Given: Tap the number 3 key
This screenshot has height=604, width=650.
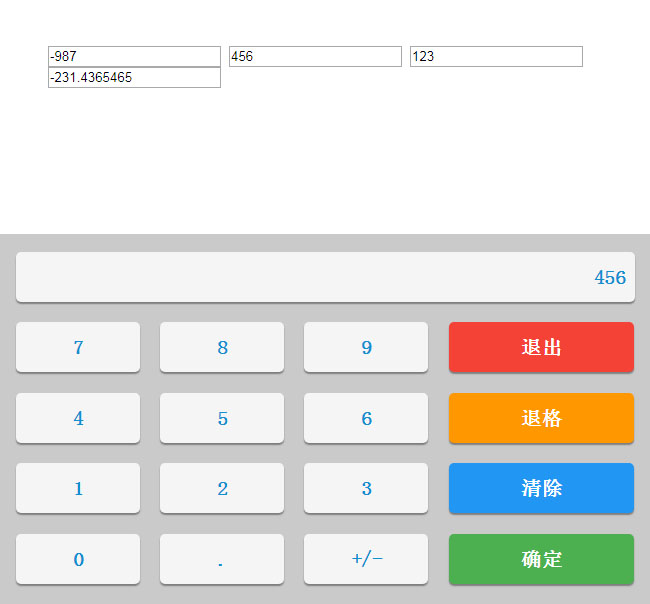Looking at the screenshot, I should [x=366, y=488].
